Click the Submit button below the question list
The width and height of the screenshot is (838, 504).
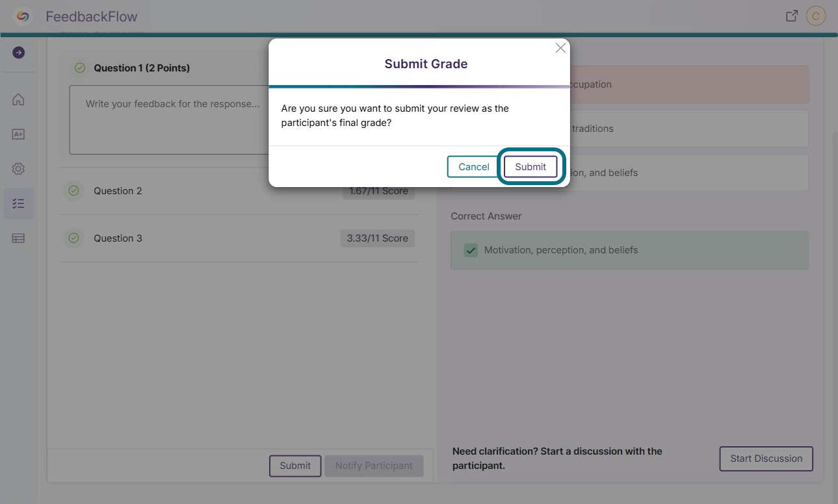(295, 466)
